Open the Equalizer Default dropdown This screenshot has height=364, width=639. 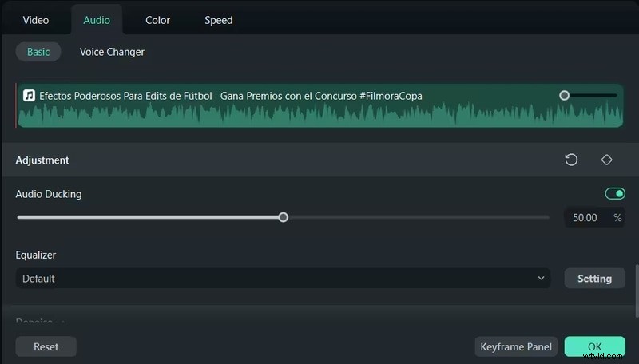tap(284, 279)
